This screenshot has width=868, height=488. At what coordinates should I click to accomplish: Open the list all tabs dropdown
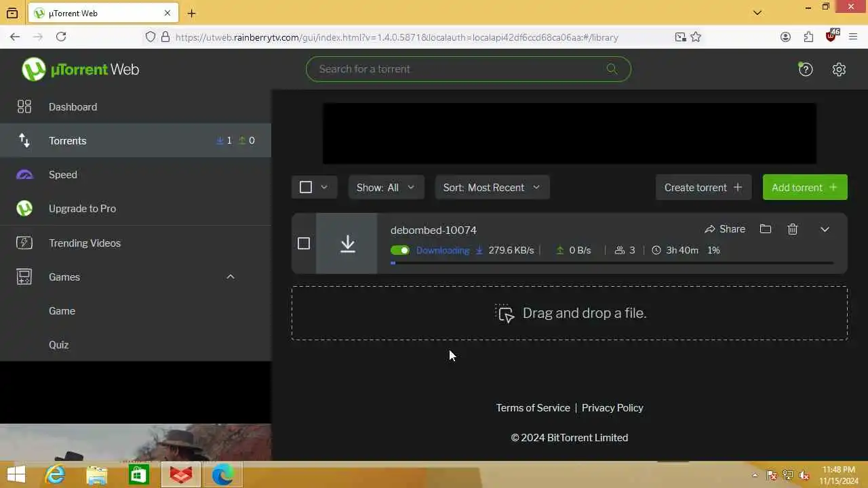tap(757, 12)
